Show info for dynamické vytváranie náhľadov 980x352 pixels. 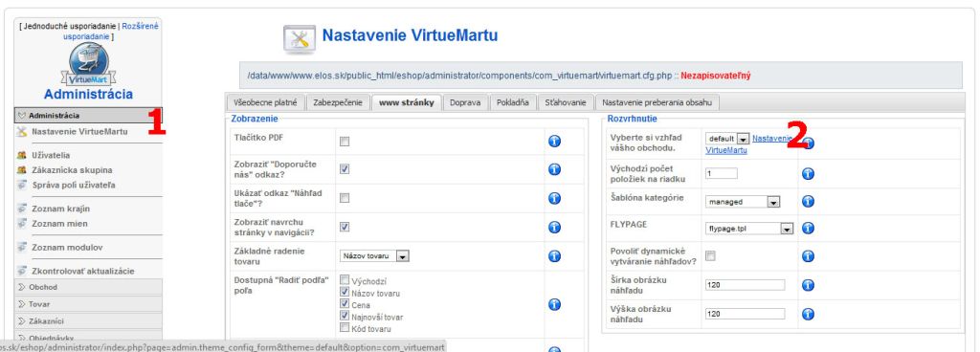(808, 256)
